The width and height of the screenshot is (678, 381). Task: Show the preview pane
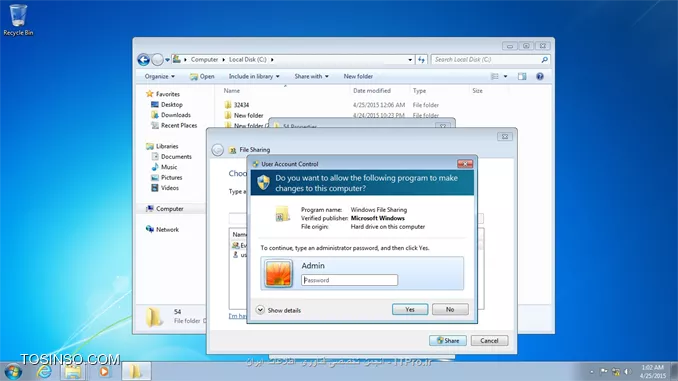click(522, 76)
